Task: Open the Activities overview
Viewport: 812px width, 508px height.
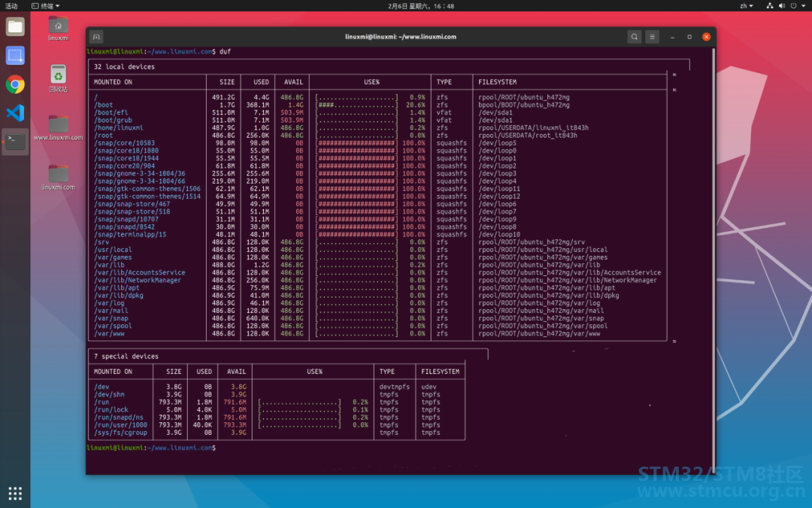Action: [11, 6]
